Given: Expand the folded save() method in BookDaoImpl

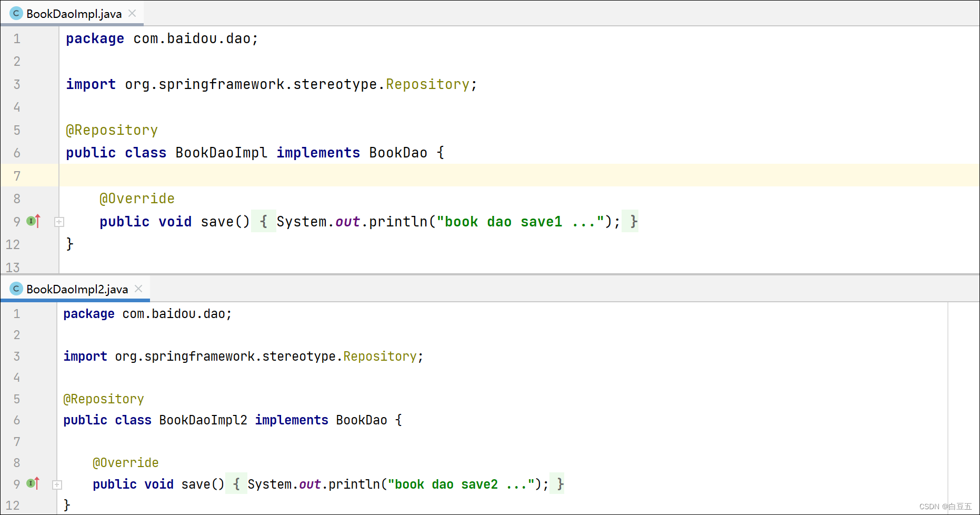Looking at the screenshot, I should coord(59,222).
